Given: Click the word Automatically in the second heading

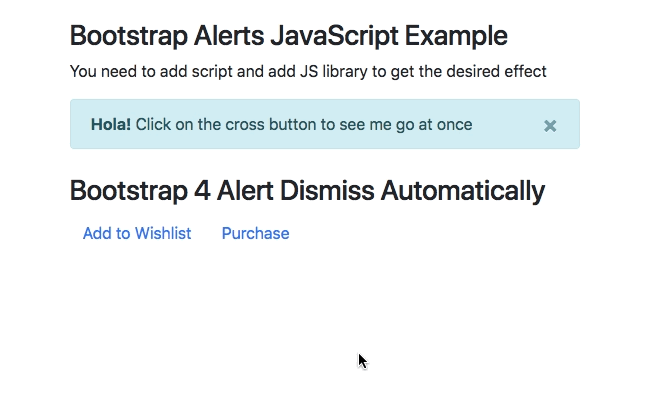Looking at the screenshot, I should pyautogui.click(x=463, y=191).
